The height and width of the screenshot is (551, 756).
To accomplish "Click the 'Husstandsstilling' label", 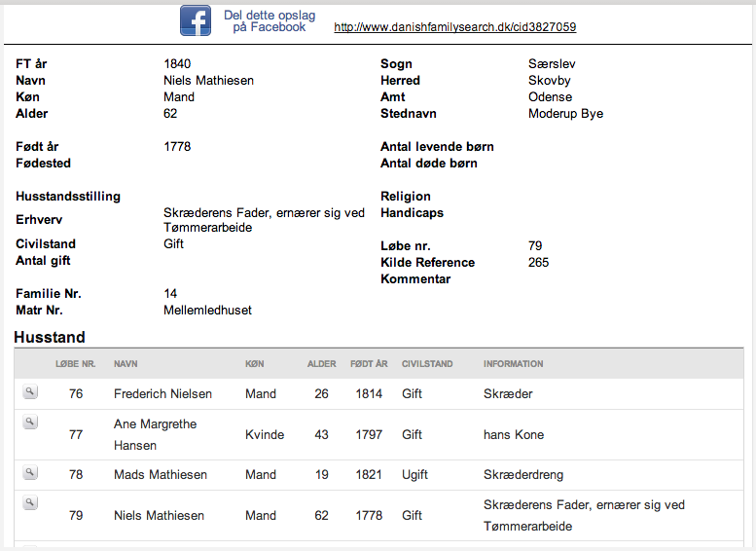I will pos(68,196).
